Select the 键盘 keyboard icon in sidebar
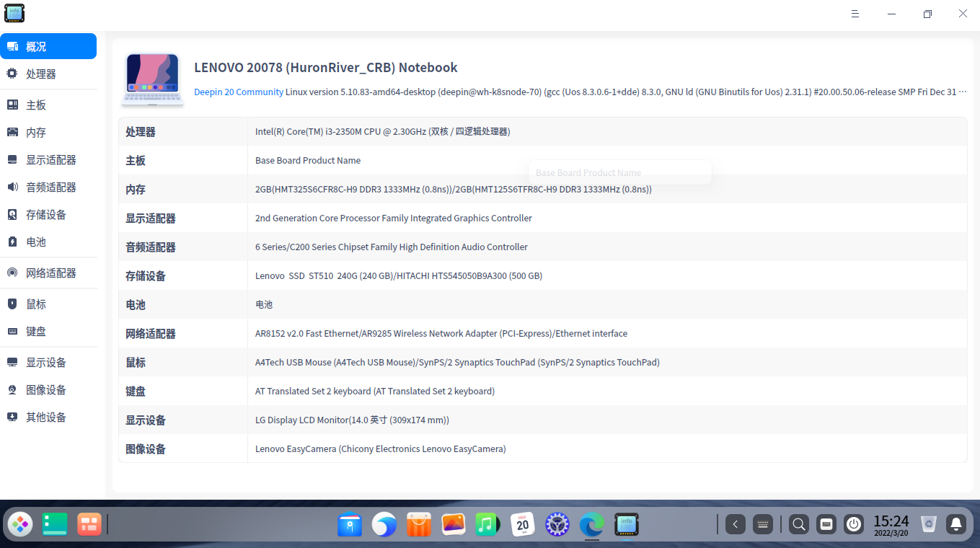 [x=12, y=332]
